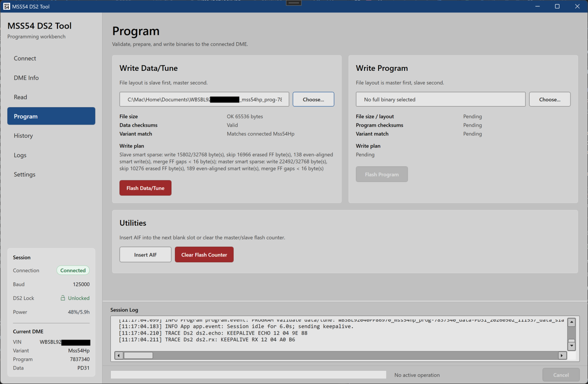
Task: Click the Unlocked DS2 lock status
Action: (79, 298)
